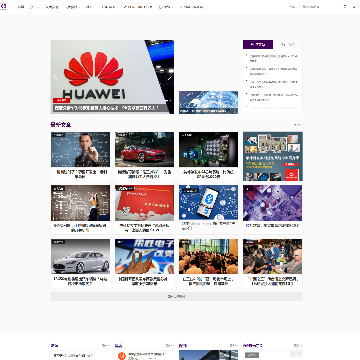Open article with hand drawing on blackboard
This screenshot has width=360, height=360.
(80, 203)
